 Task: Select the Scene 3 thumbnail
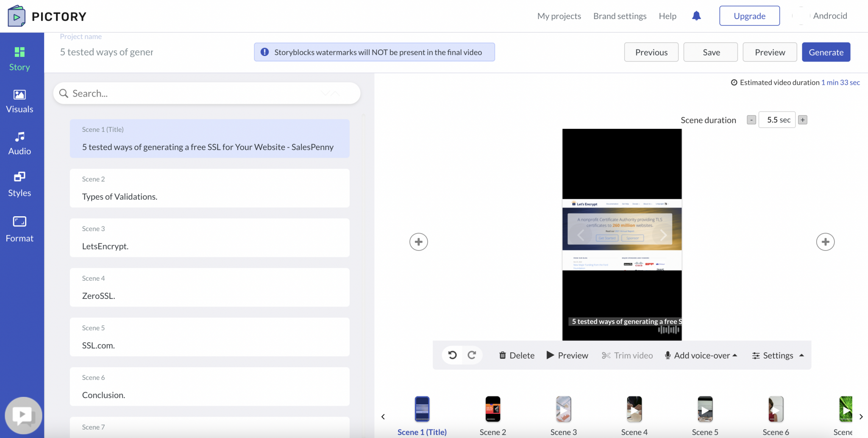[x=564, y=409]
